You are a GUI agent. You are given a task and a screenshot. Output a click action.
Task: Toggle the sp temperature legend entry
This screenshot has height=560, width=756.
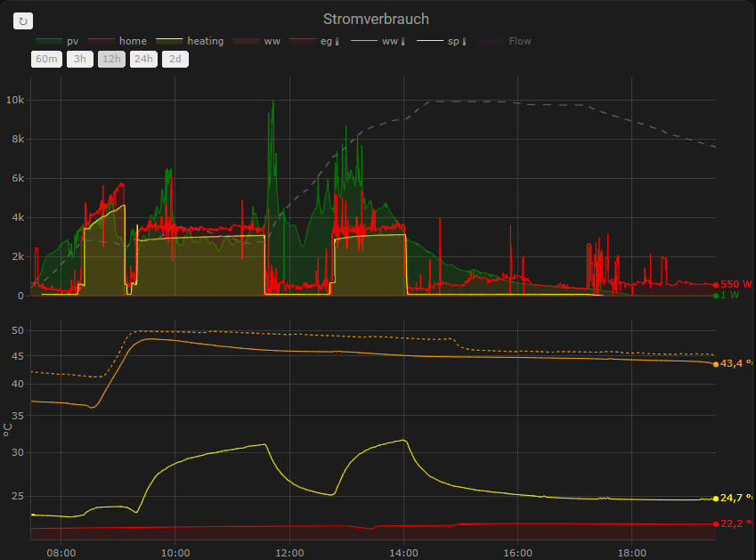(x=443, y=41)
